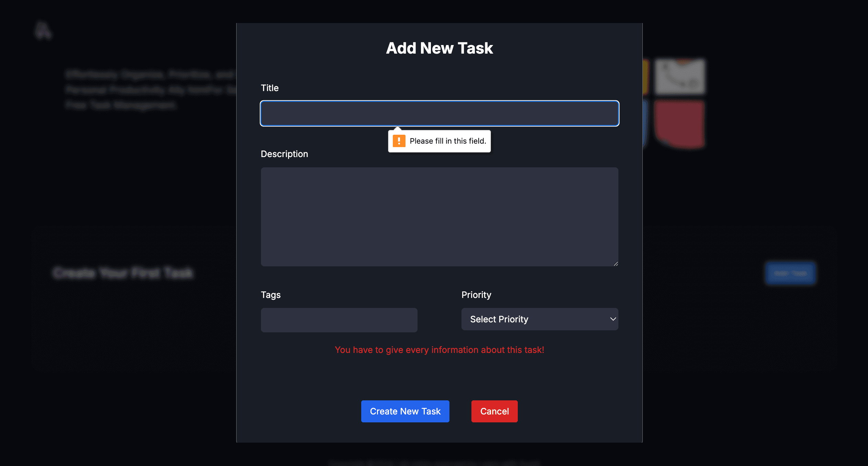Click the 'Add New Task' dialog heading

(x=439, y=48)
